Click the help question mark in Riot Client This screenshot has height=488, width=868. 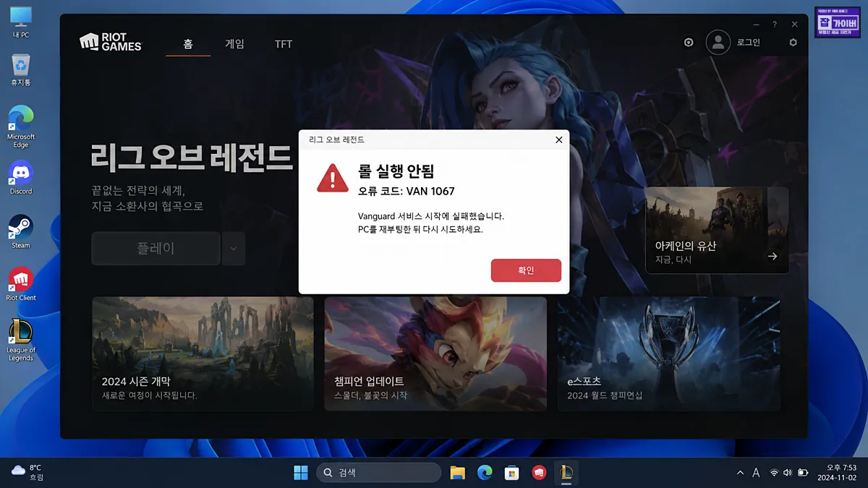775,25
